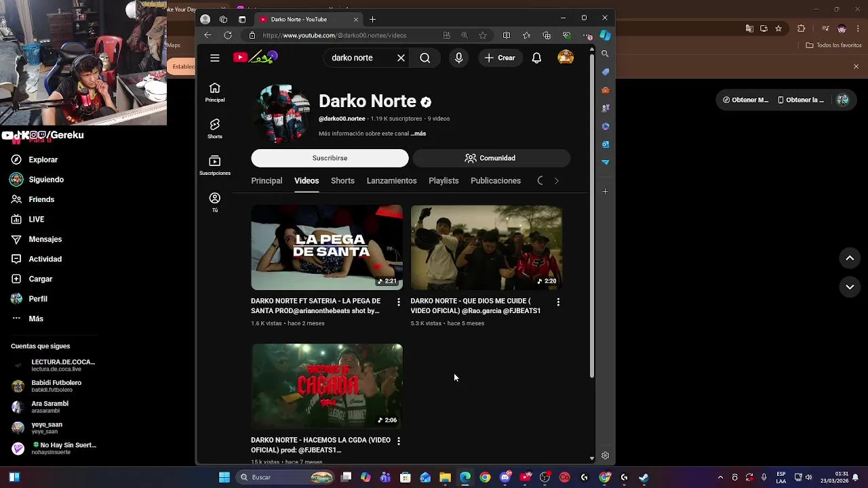Open the YouTube account avatar menu
This screenshot has height=488, width=868.
(566, 58)
